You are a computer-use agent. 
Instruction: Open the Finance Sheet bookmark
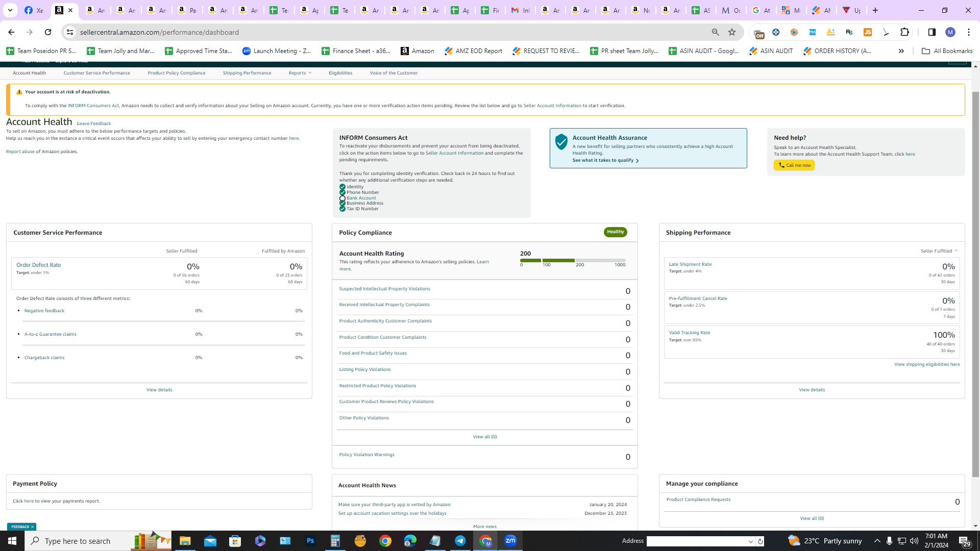356,51
